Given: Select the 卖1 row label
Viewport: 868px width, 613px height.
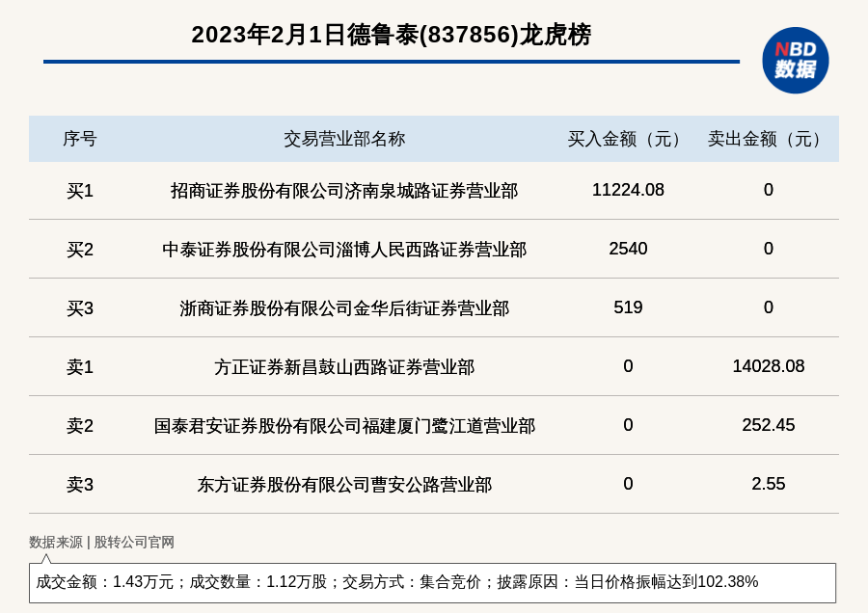Looking at the screenshot, I should (x=80, y=367).
